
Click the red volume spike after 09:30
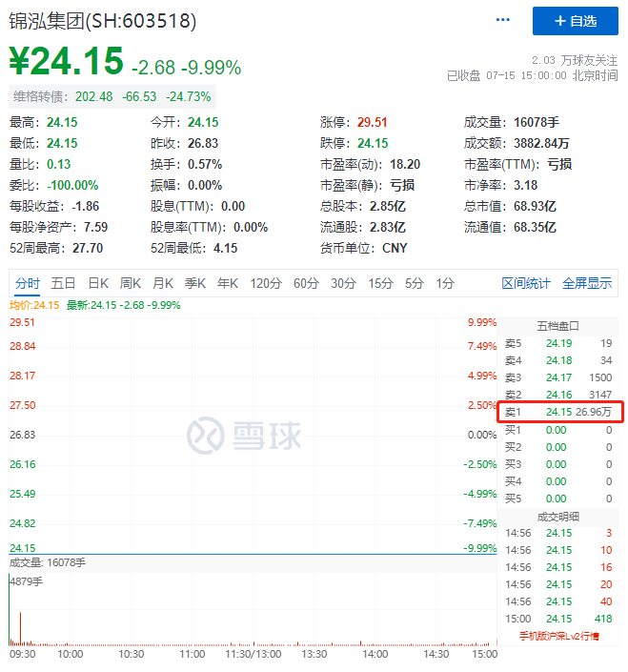coord(20,629)
